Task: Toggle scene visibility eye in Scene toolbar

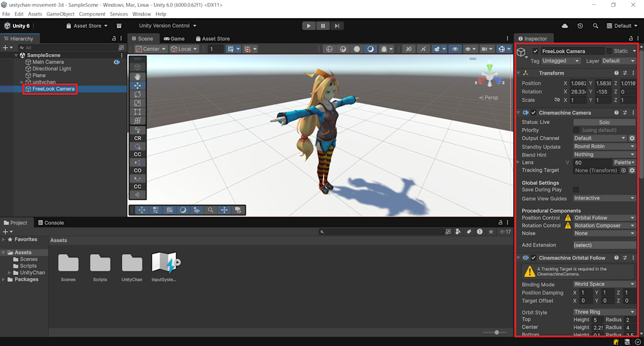Action: tap(455, 49)
